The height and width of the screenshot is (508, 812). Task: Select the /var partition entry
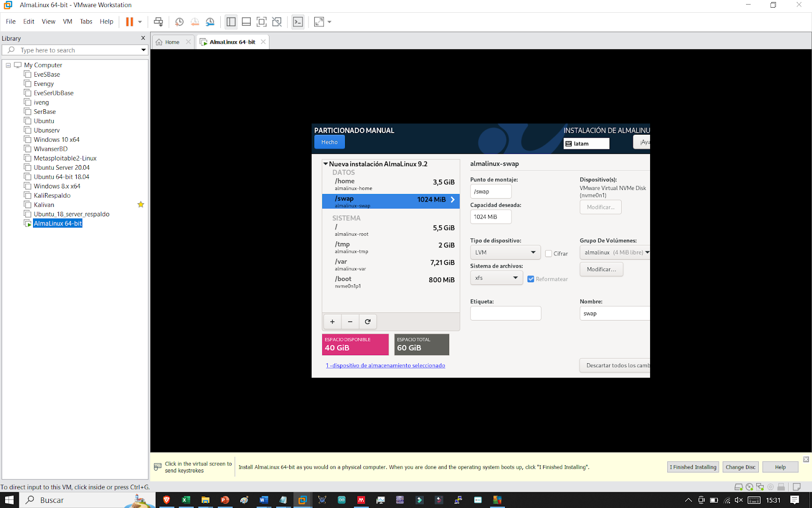391,265
